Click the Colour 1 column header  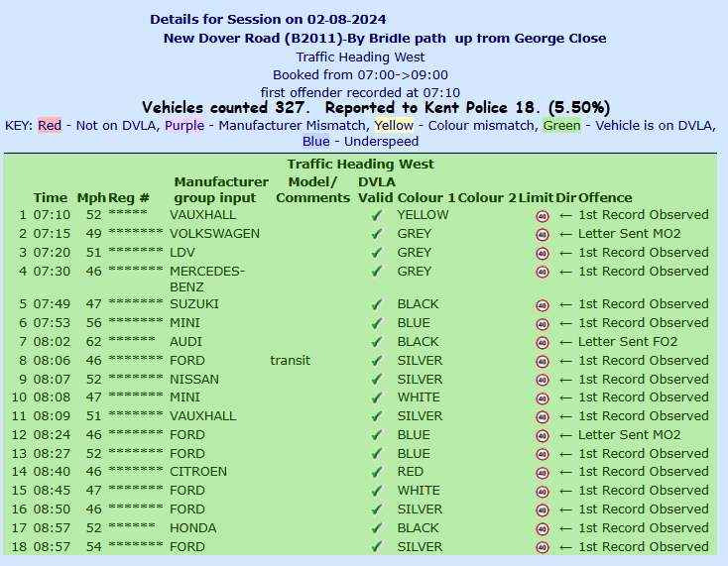[426, 198]
